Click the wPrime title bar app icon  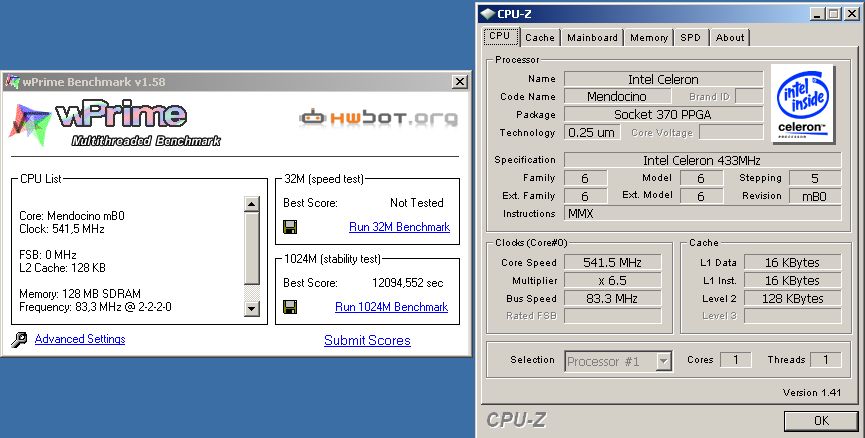(12, 82)
